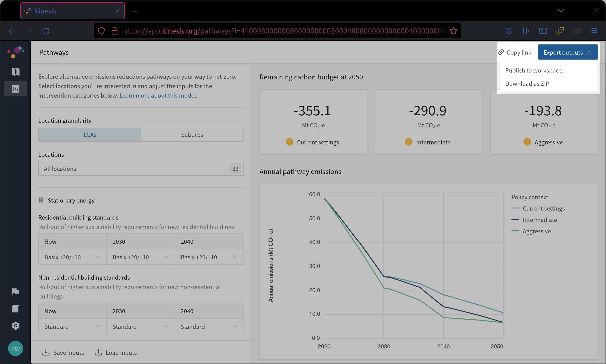Select the Pathways chart icon in the sidebar

click(15, 89)
